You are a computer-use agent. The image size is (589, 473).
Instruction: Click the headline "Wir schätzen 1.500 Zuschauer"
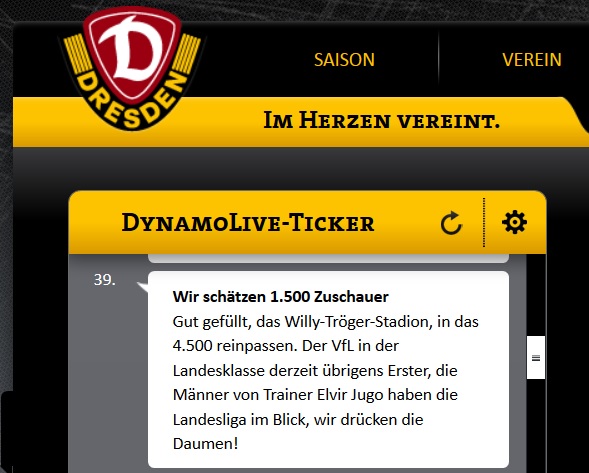point(281,297)
